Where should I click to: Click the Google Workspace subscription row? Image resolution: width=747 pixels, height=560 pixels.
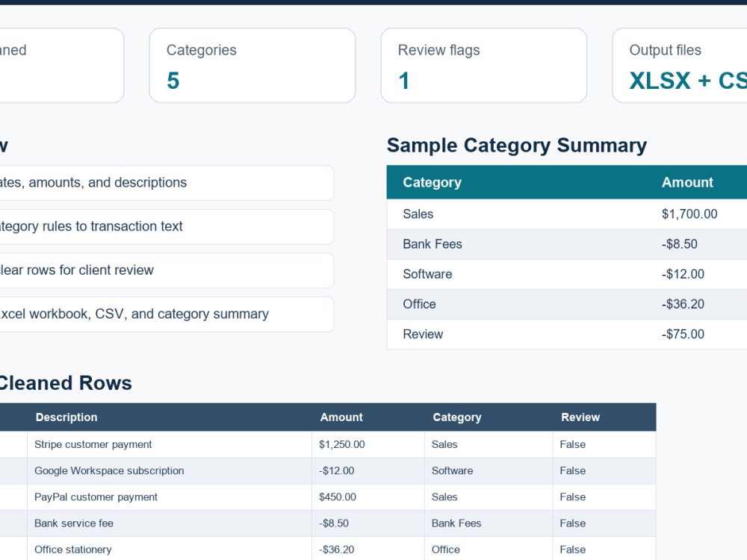[328, 471]
